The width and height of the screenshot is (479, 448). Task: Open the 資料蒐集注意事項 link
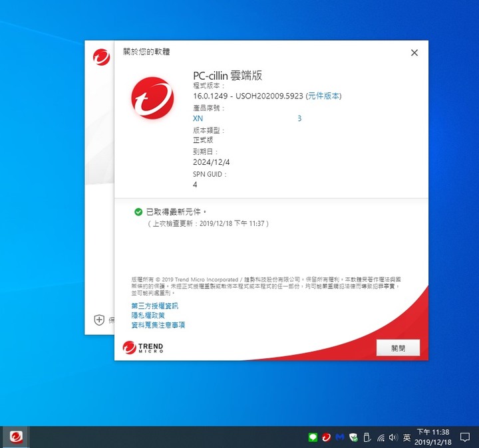coord(158,325)
